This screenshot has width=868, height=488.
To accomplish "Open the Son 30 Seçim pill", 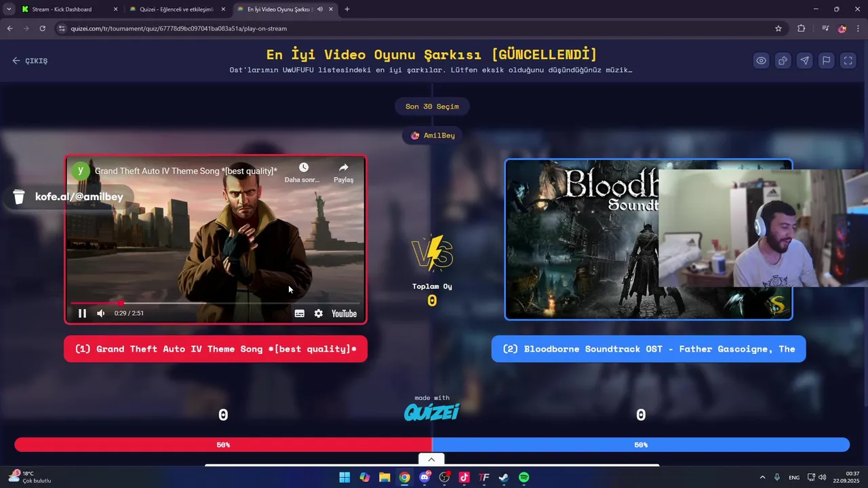I will click(432, 106).
